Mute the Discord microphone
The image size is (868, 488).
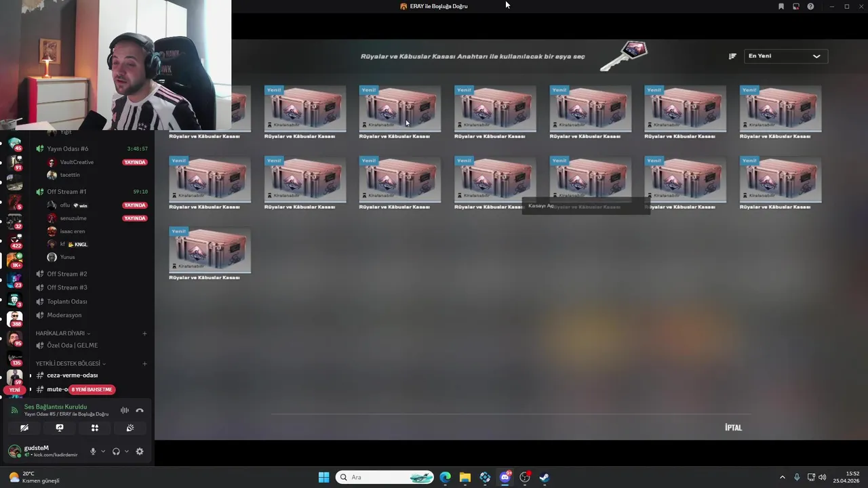click(93, 451)
